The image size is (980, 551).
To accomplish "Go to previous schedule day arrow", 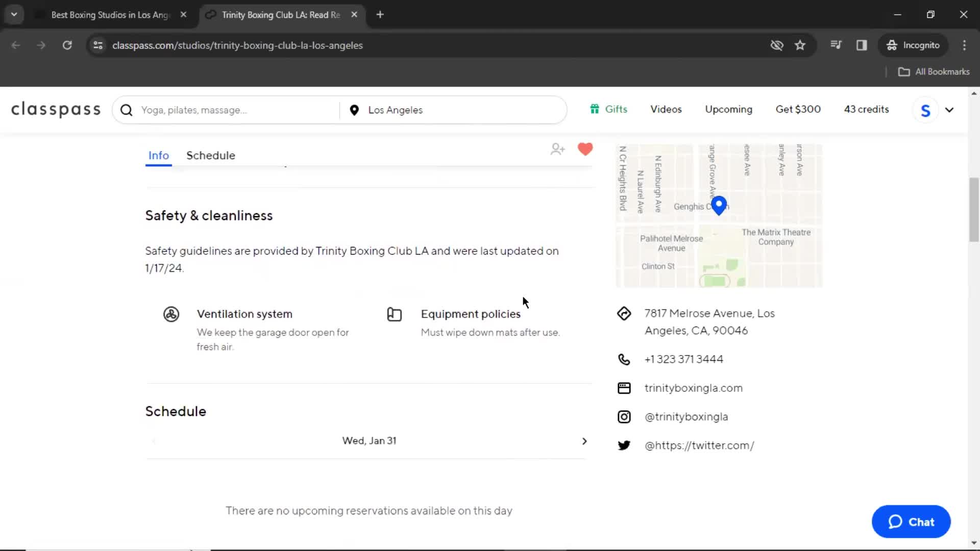I will [x=154, y=441].
